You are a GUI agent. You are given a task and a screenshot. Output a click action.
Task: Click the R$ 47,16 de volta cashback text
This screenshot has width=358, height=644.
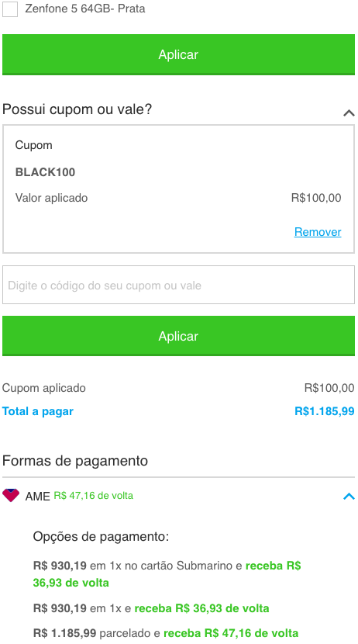click(x=94, y=496)
